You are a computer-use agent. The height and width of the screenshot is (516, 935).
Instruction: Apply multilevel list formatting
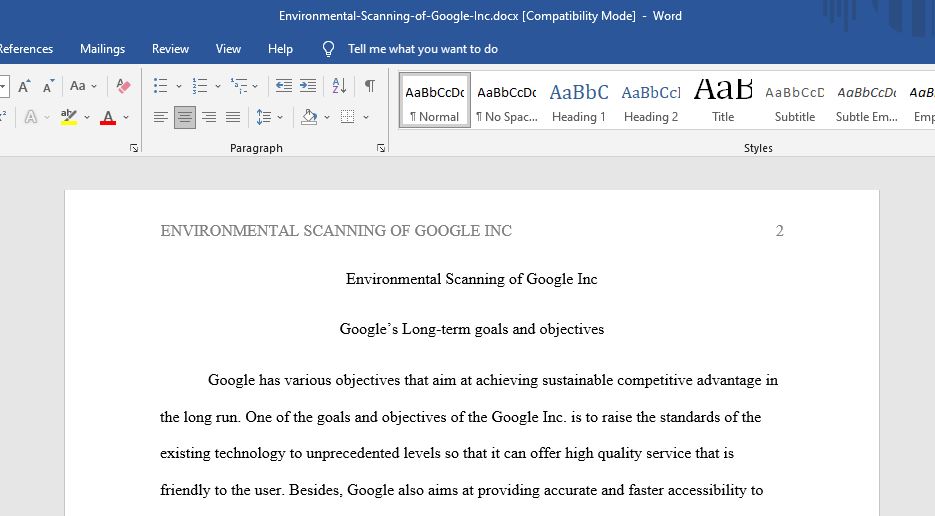(x=239, y=86)
